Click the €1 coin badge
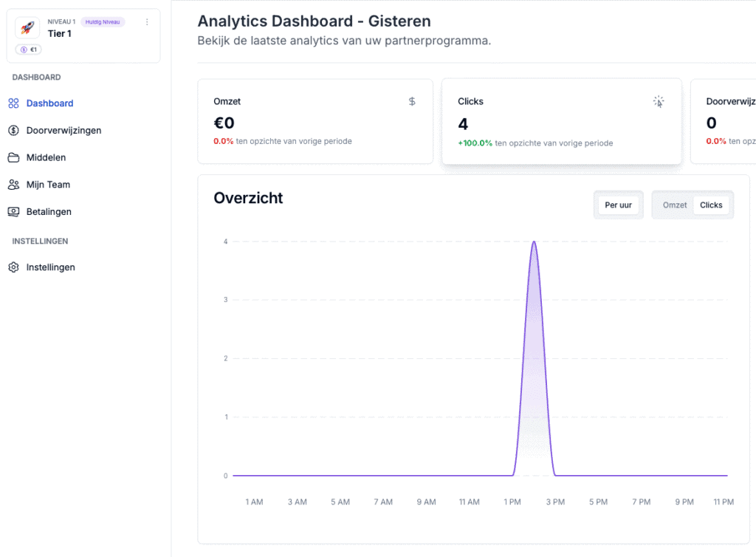756x557 pixels. pyautogui.click(x=29, y=49)
